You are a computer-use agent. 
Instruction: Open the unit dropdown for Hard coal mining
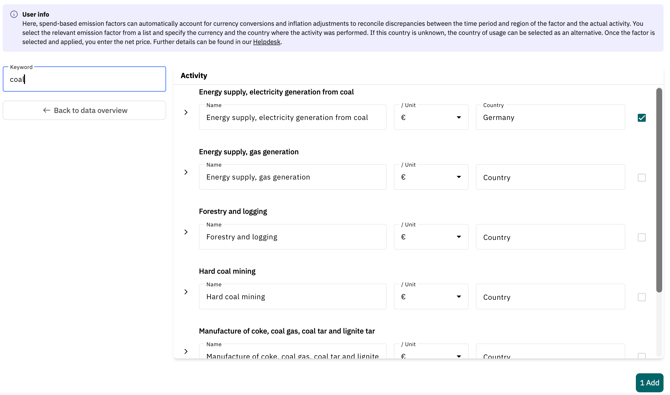click(431, 297)
